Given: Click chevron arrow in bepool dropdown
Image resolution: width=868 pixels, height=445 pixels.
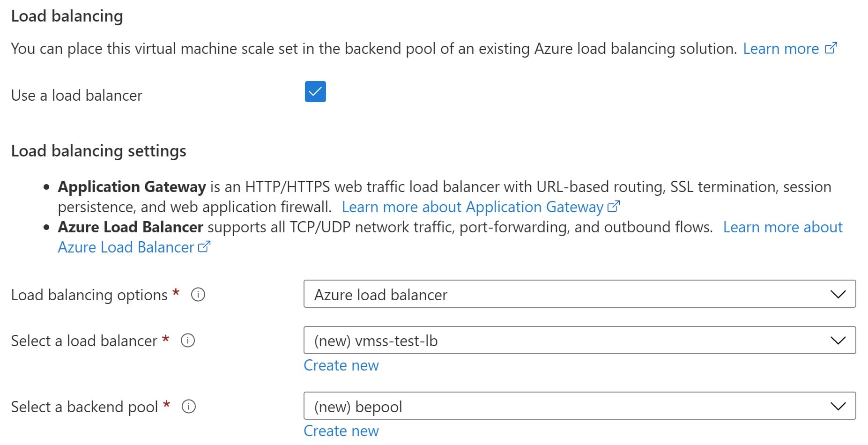Looking at the screenshot, I should coord(838,406).
